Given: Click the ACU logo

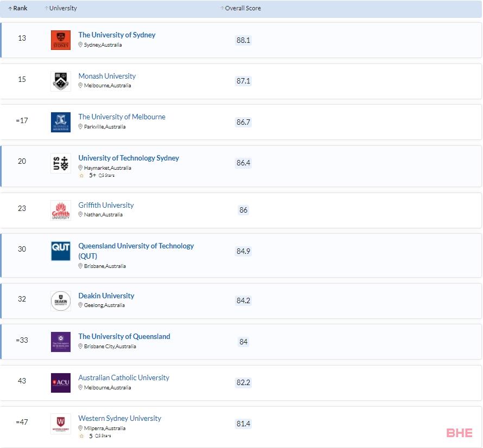Looking at the screenshot, I should click(x=61, y=383).
